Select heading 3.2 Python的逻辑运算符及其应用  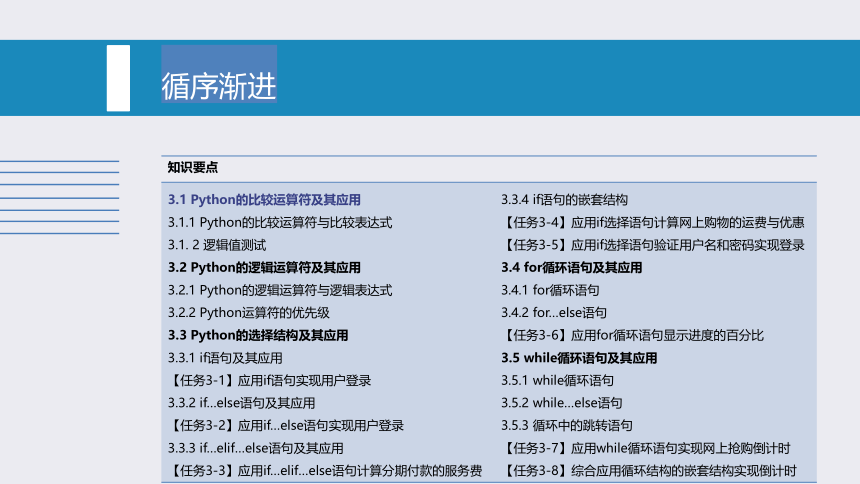pyautogui.click(x=264, y=267)
